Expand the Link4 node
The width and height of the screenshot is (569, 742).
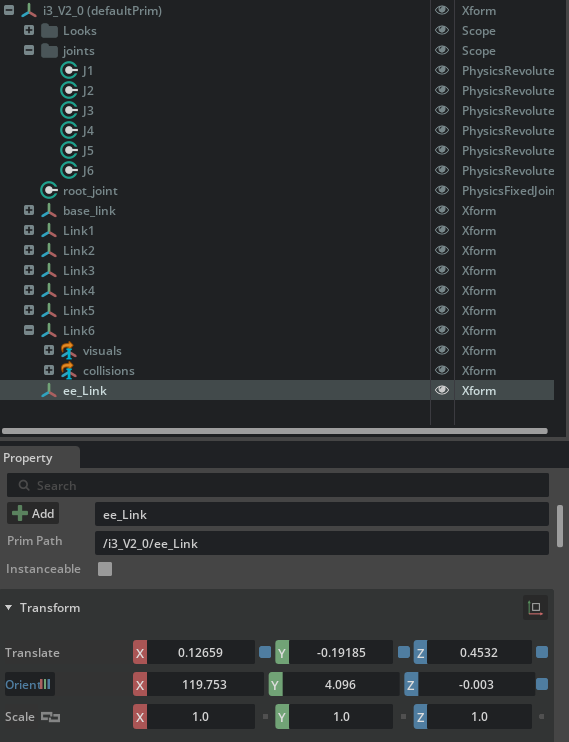click(29, 290)
